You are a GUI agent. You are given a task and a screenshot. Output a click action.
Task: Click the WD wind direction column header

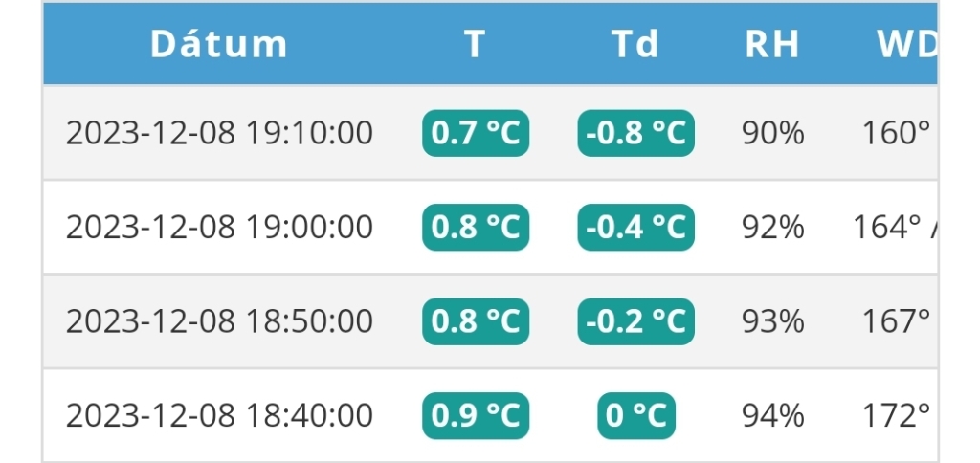coord(905,44)
